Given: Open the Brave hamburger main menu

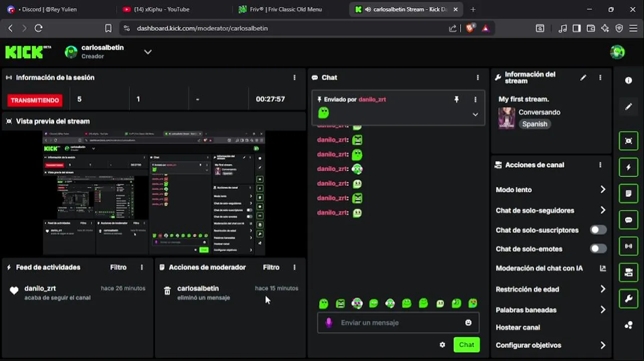Looking at the screenshot, I should click(633, 29).
